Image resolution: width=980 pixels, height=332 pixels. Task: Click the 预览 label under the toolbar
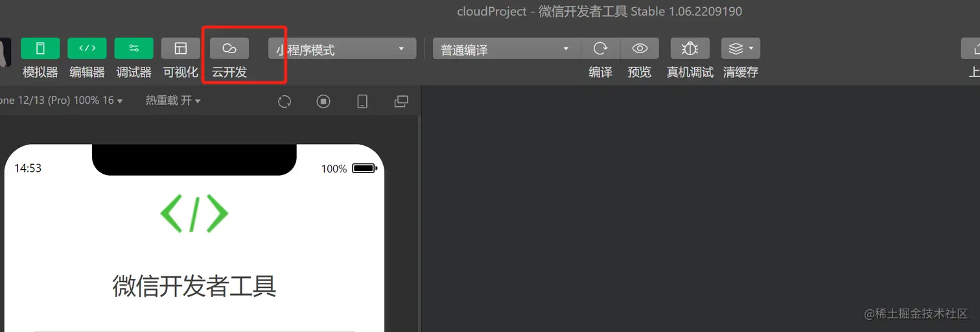coord(640,72)
